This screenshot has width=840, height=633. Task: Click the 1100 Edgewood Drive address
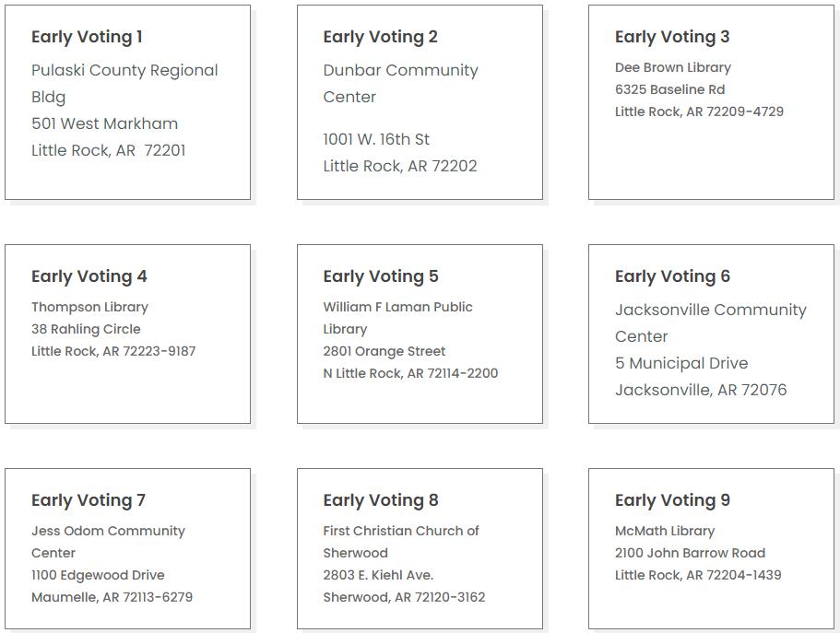98,575
